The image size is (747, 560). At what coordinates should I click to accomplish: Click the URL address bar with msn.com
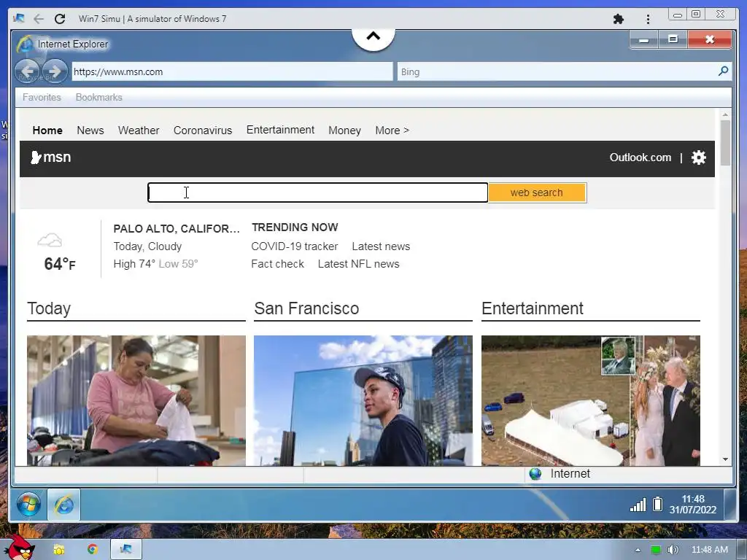(x=233, y=71)
